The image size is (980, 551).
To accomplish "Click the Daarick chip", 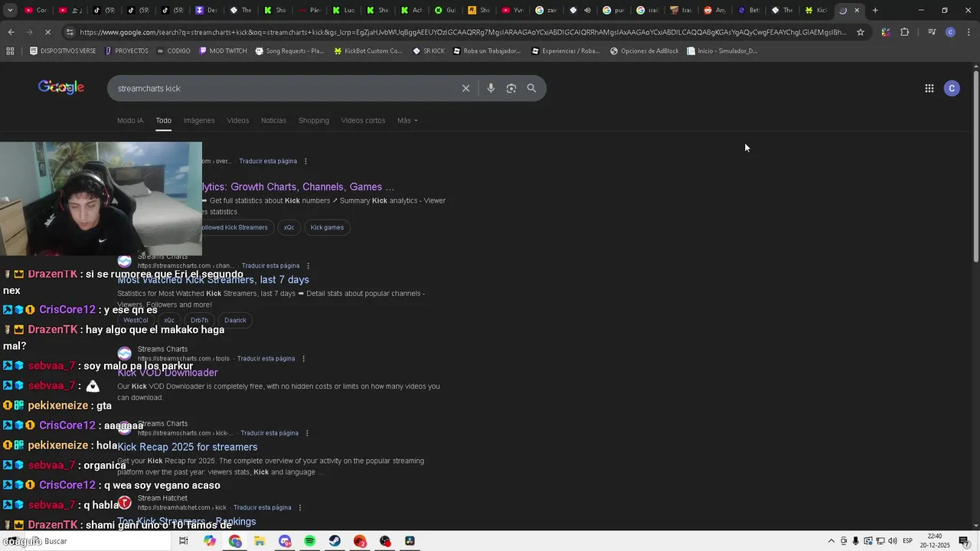I will coord(235,320).
